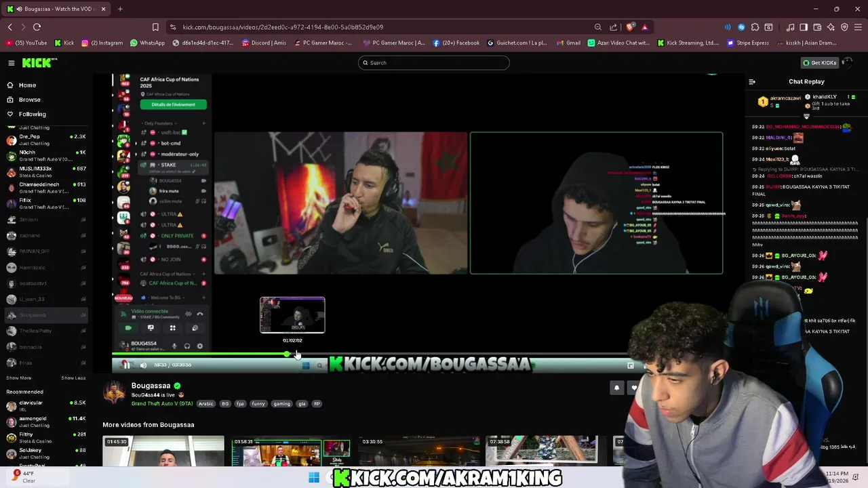
Task: Click Bougassaa profile avatar
Action: coord(114,392)
